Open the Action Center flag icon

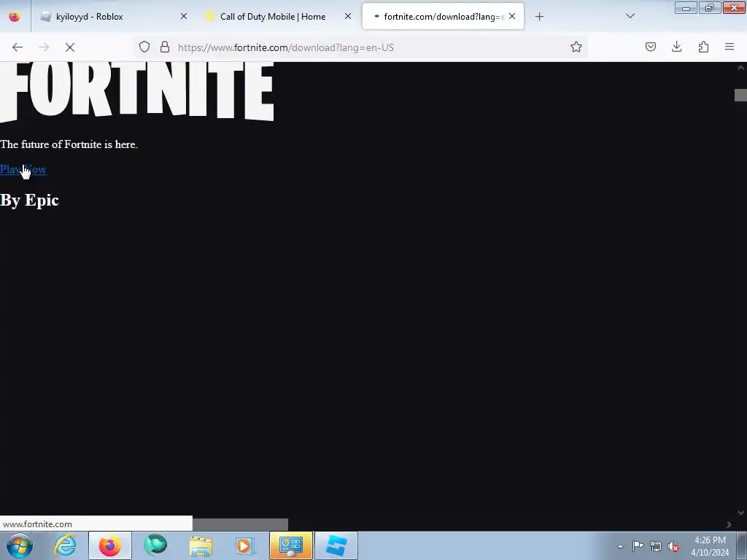[638, 546]
